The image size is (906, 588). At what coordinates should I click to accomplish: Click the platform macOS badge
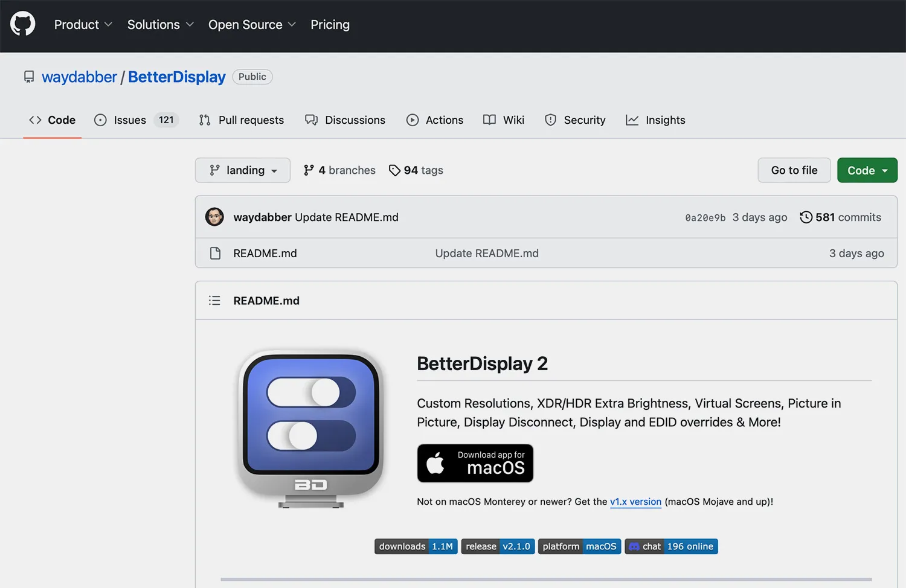tap(580, 546)
